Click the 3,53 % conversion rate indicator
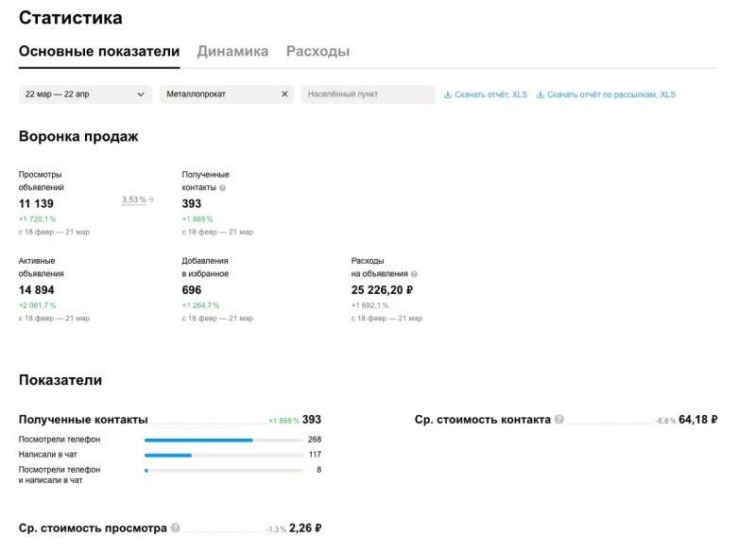 (x=134, y=199)
